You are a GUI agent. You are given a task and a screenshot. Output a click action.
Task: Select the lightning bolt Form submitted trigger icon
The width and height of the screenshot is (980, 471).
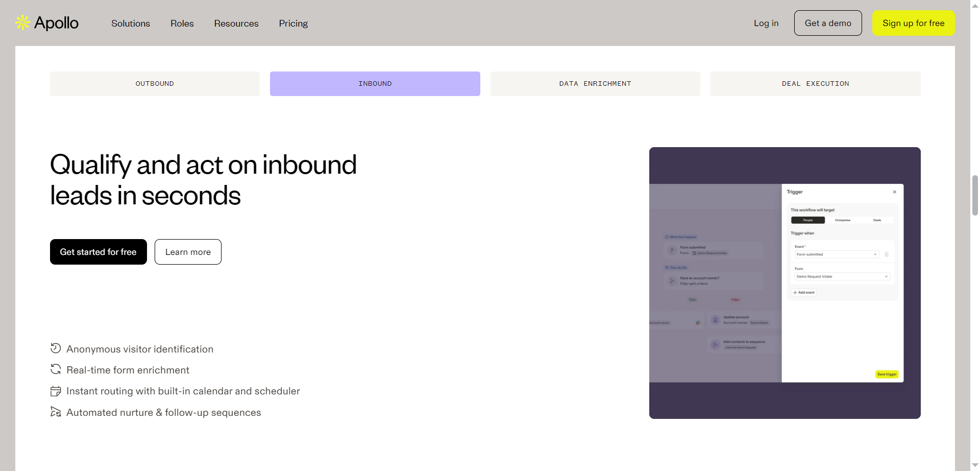672,250
